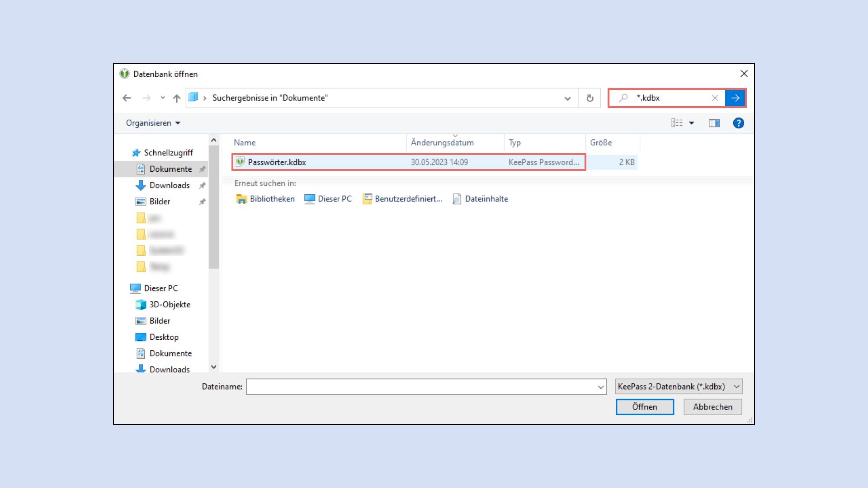Viewport: 868px width, 488px height.
Task: Submit the search with the blue arrow
Action: 736,98
